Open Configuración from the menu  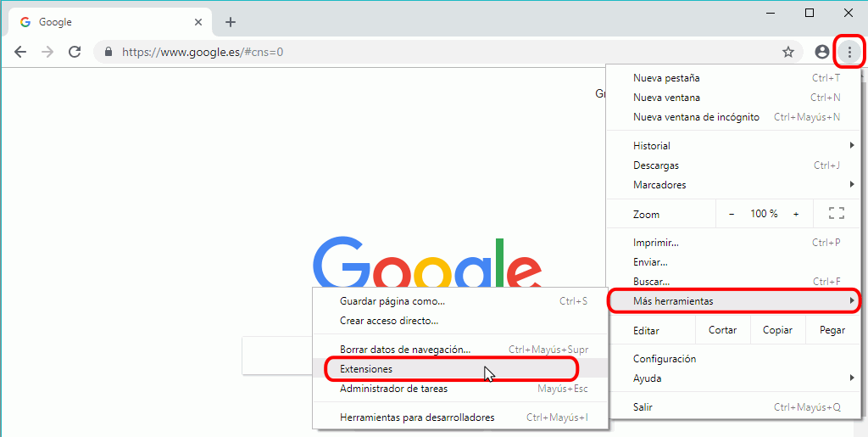[x=664, y=359]
